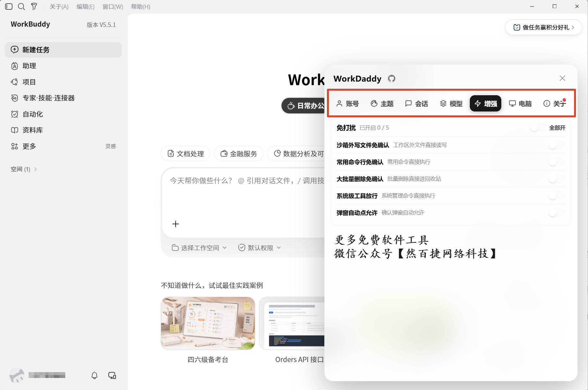
Task: Switch to the 电脑 tab
Action: click(520, 104)
